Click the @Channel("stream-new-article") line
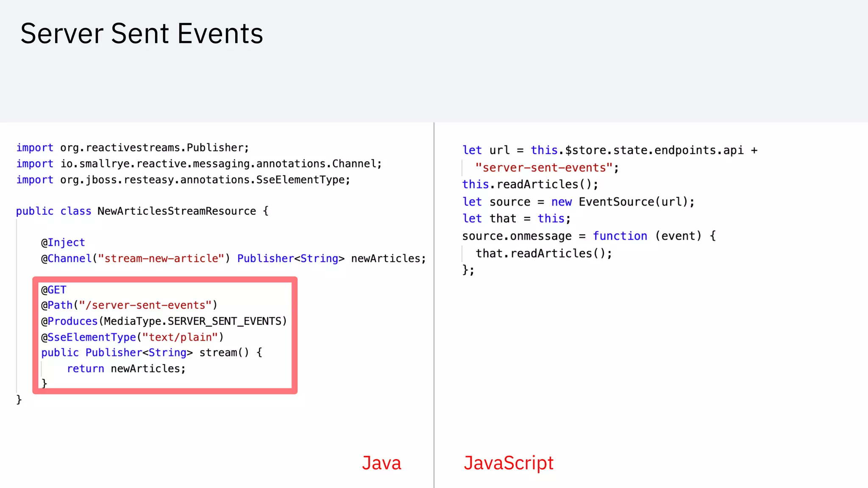The image size is (868, 488). coord(234,258)
